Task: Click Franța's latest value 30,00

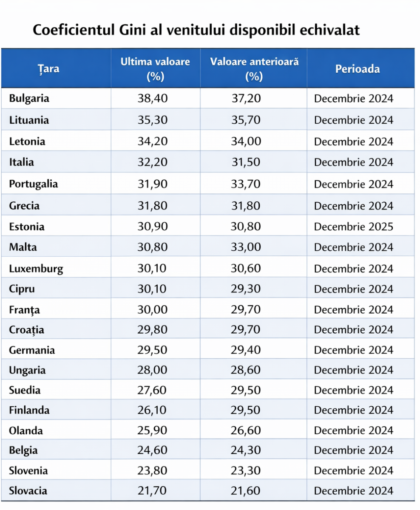Action: tap(153, 310)
